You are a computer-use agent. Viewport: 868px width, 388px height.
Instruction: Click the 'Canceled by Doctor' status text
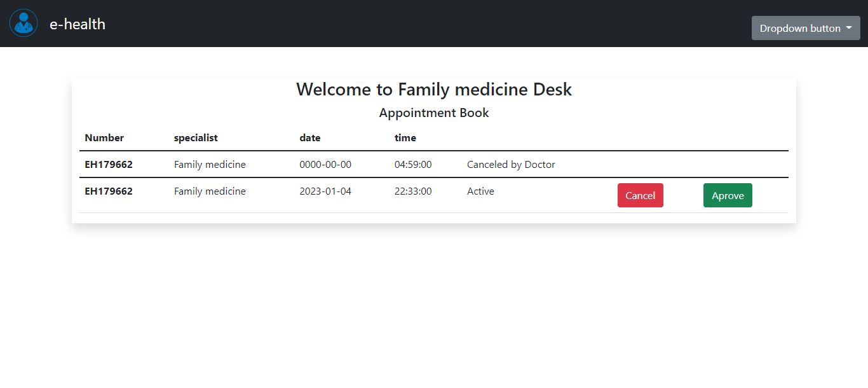click(510, 164)
